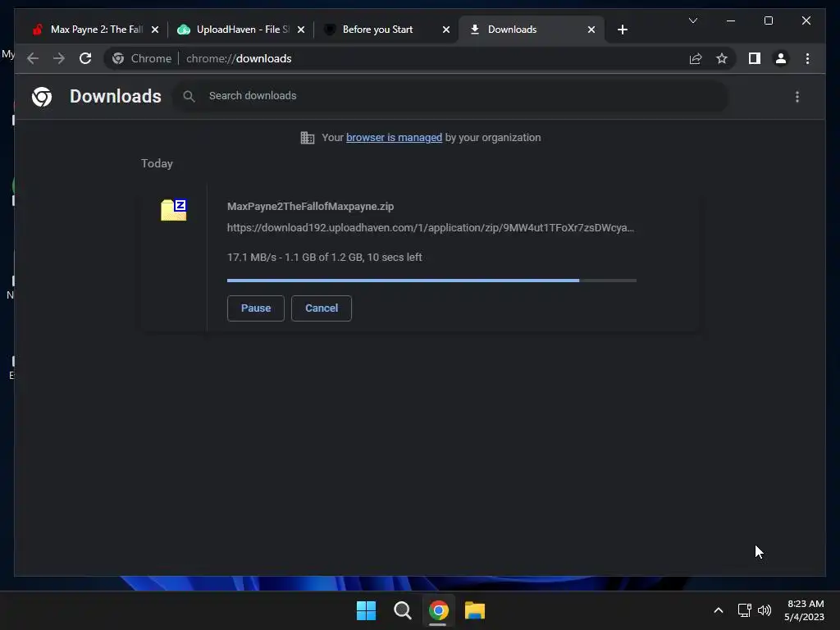Close the UploadHaven tab
The width and height of the screenshot is (840, 630).
click(300, 30)
